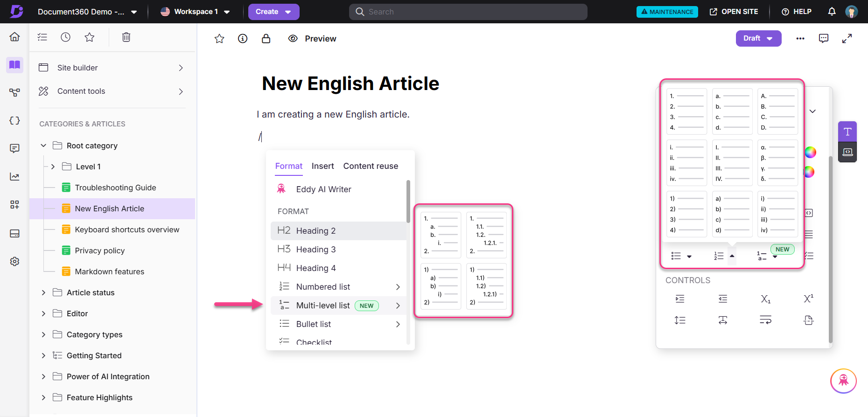Expand the Article status category
Image resolution: width=868 pixels, height=417 pixels.
tap(43, 292)
